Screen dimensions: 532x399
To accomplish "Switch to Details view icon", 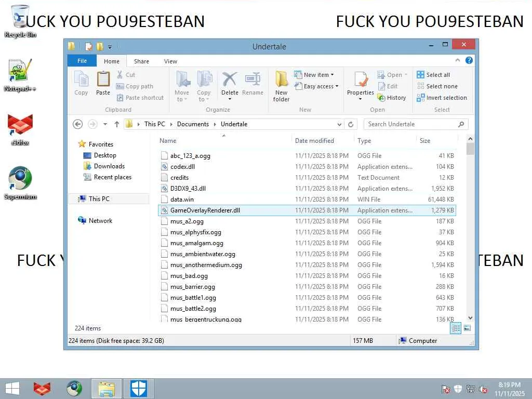I will [456, 328].
